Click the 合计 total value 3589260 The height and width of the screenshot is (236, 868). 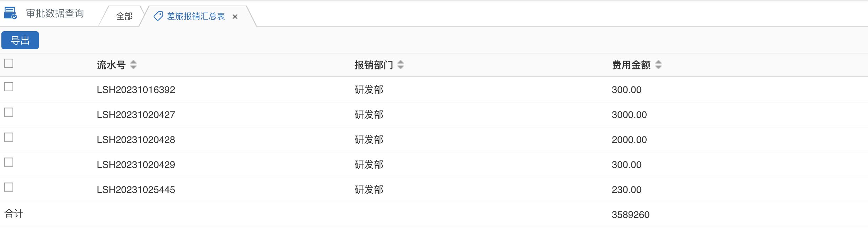tap(630, 214)
